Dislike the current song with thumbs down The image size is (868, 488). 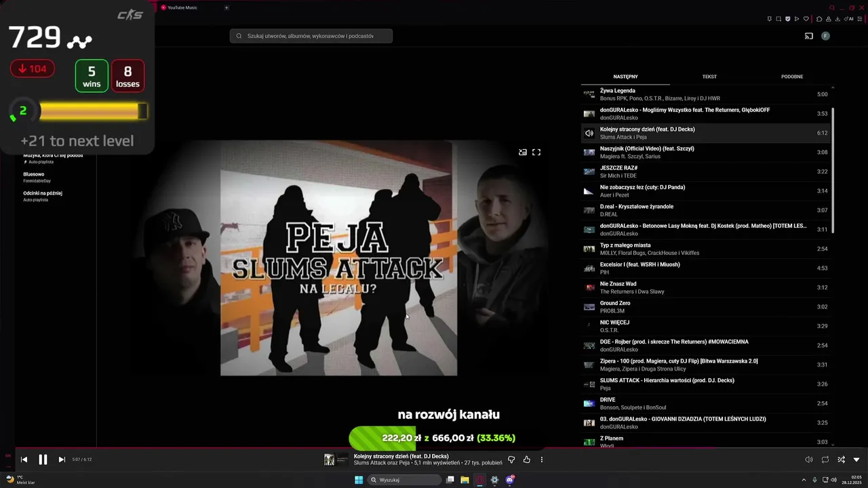511,460
